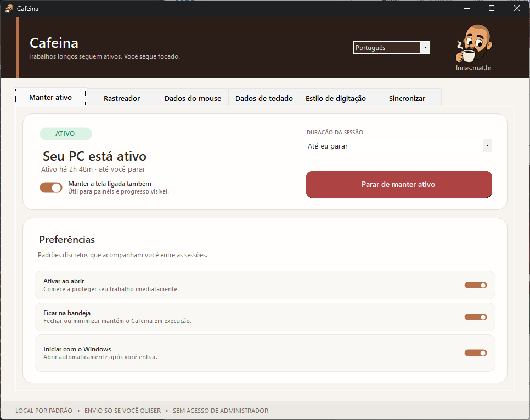Toggle the 'Iniciar com o Windows' switch
The image size is (530, 420).
tap(476, 353)
